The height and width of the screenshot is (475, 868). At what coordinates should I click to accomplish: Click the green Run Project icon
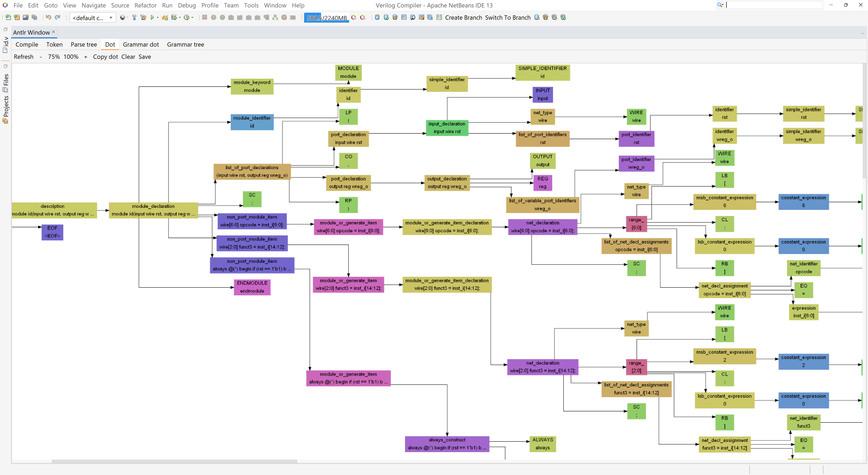[x=152, y=18]
